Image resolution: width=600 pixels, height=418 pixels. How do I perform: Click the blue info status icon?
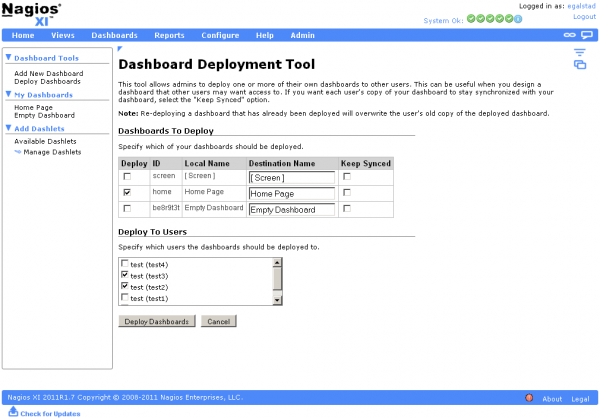(x=518, y=18)
